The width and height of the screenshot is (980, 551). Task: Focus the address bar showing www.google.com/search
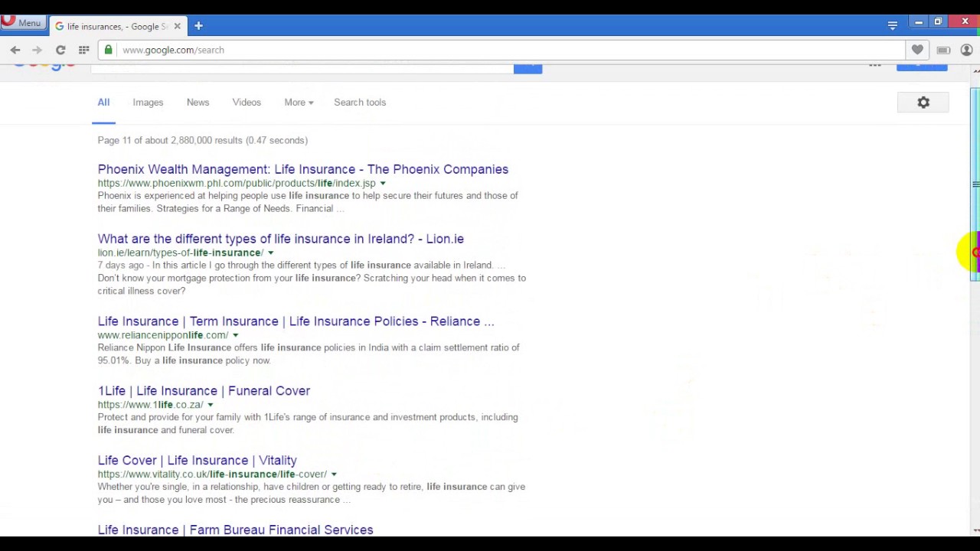501,50
